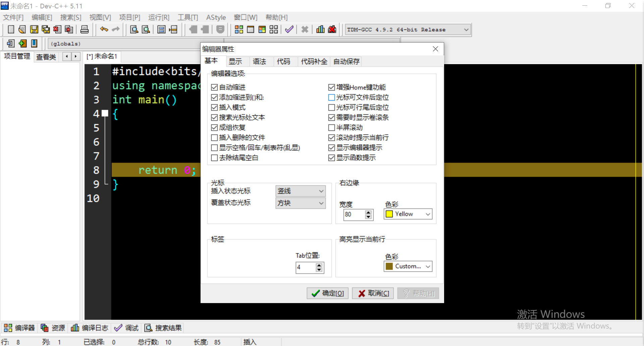The image size is (644, 346).
Task: Click the Find (magnifier) toolbar icon
Action: pos(134,30)
